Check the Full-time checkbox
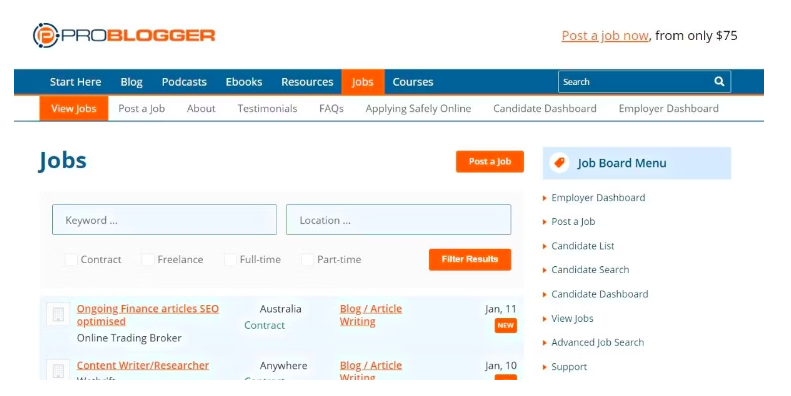The height and width of the screenshot is (396, 791). (230, 259)
